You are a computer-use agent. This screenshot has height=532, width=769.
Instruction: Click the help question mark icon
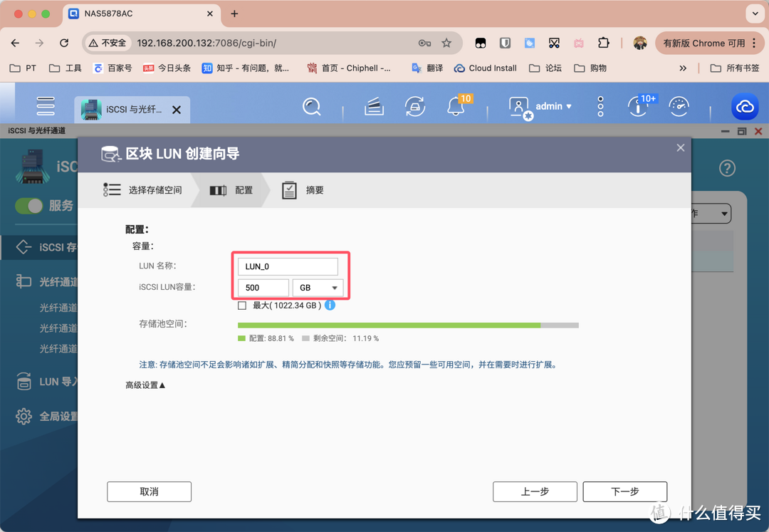click(727, 168)
